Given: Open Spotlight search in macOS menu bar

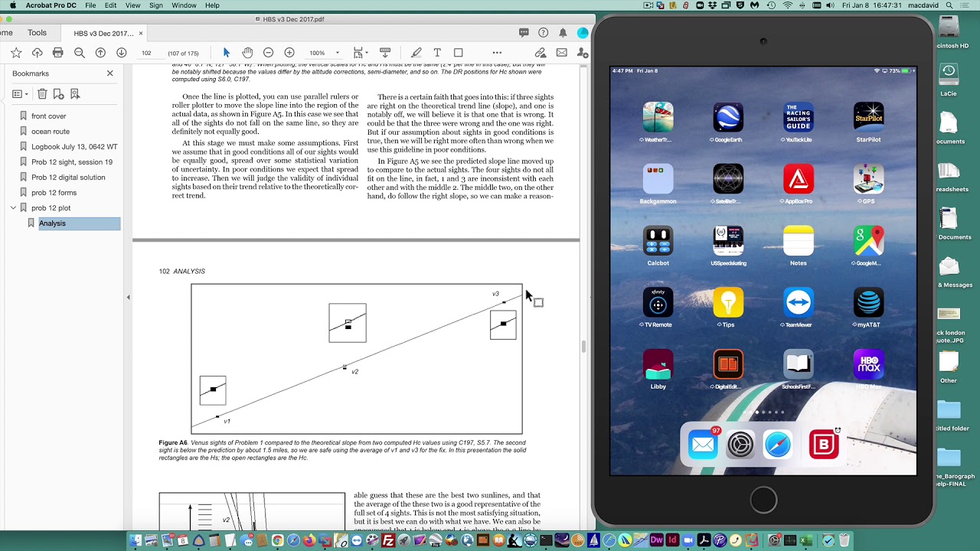Looking at the screenshot, I should click(x=949, y=5).
